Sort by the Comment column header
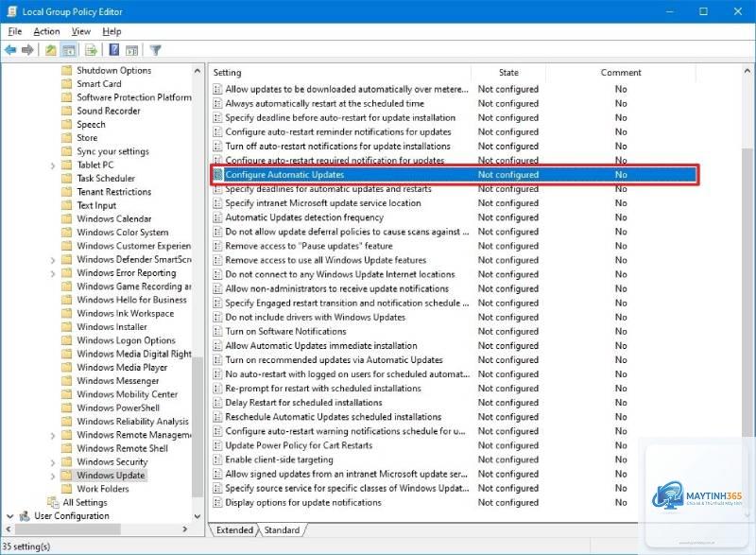Screen dimensions: 756x555 point(621,72)
